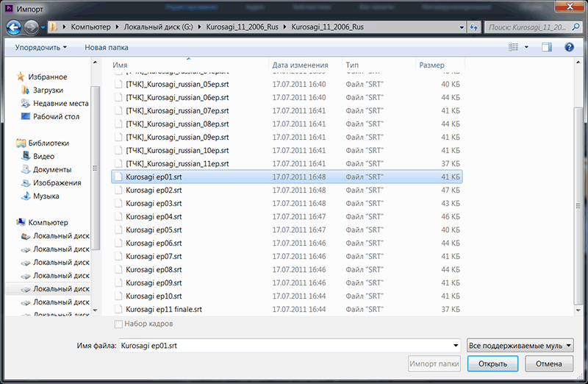Viewport: 588px width, 384px height.
Task: Select file Kurosagi ep09.srt
Action: 287,282
